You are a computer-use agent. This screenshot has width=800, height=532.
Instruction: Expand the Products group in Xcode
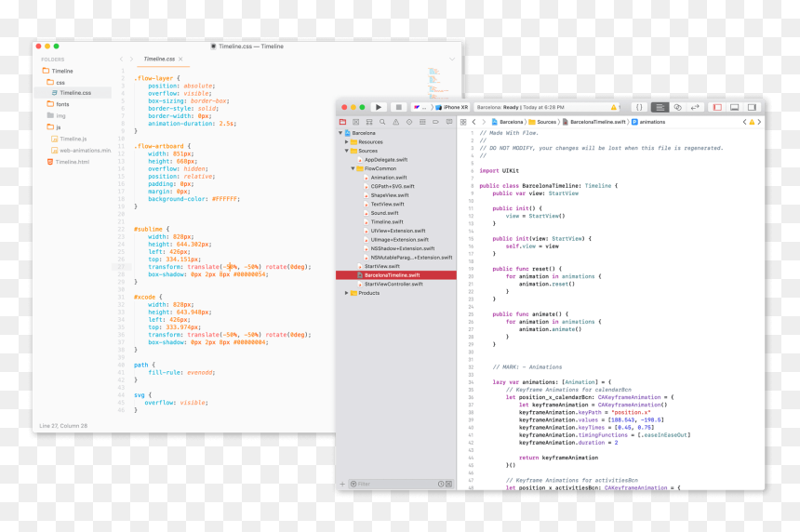346,293
